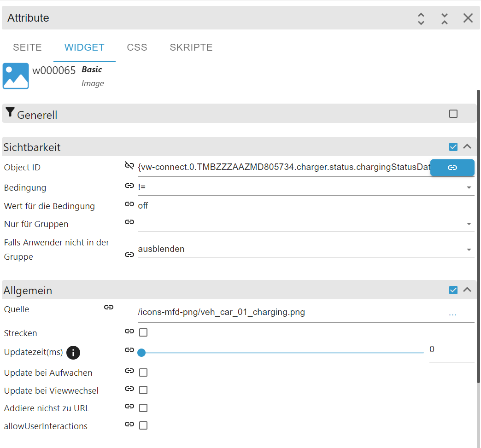Switch to the CSS tab
This screenshot has height=448, width=481.
[137, 47]
